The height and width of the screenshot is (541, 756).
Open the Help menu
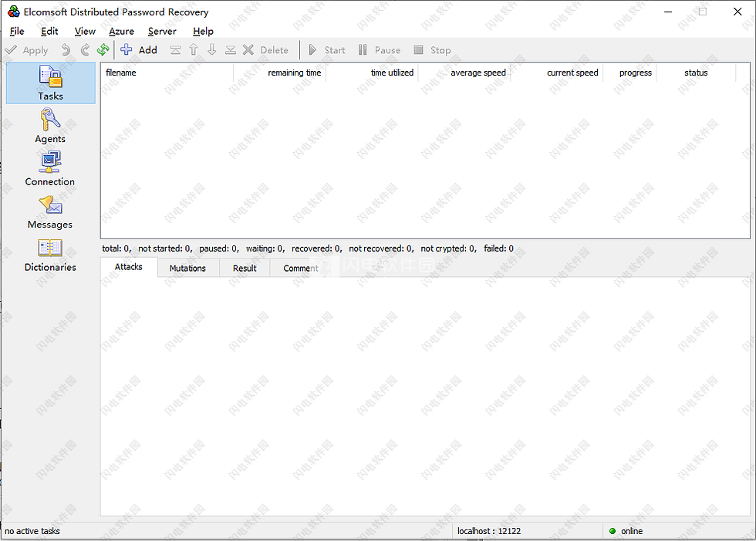point(203,32)
